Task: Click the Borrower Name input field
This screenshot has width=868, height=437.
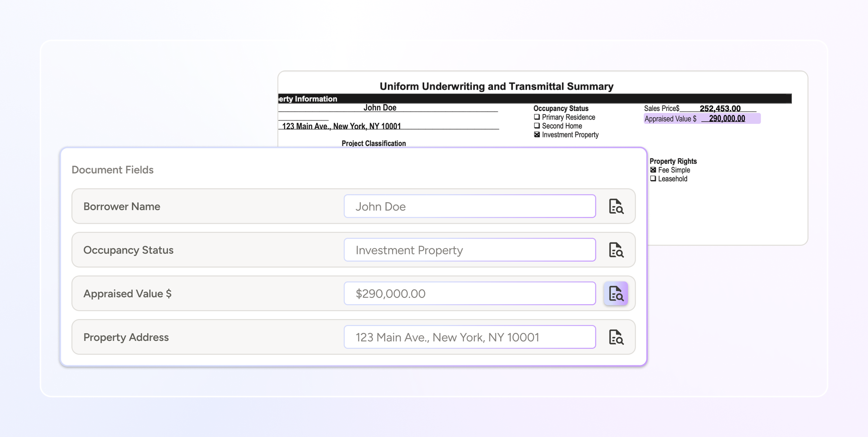Action: click(x=469, y=206)
